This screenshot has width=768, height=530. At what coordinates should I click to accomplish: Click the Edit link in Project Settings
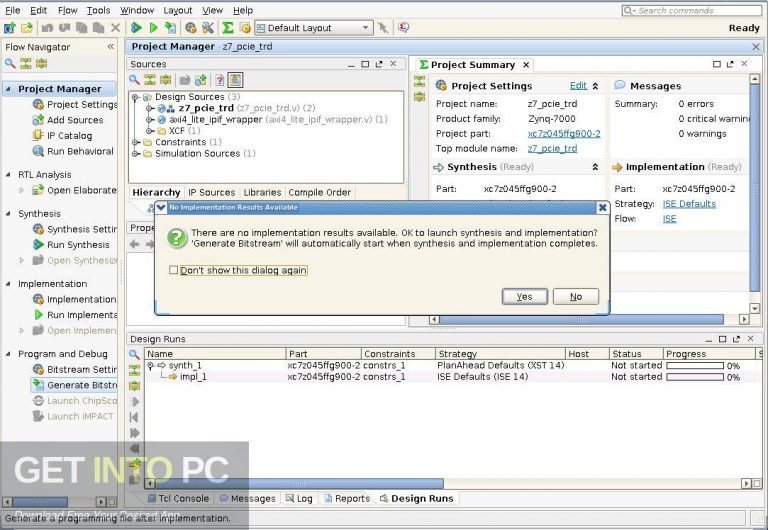578,86
